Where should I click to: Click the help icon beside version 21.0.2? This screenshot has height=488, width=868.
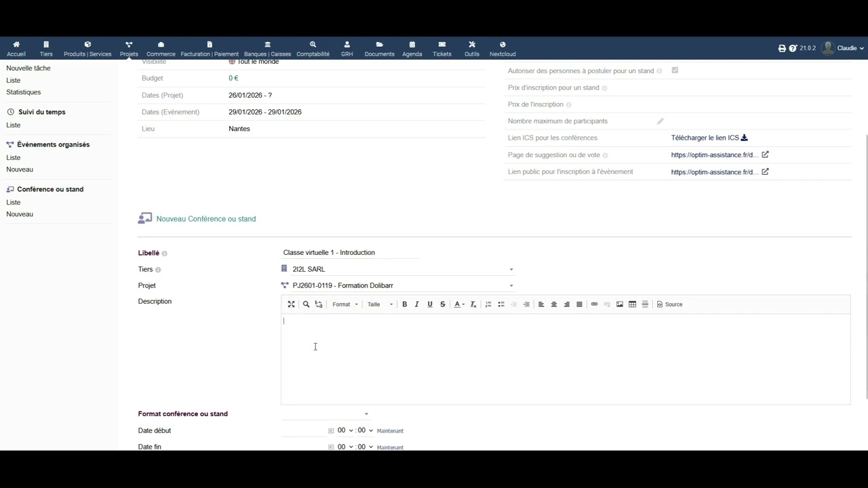[793, 48]
